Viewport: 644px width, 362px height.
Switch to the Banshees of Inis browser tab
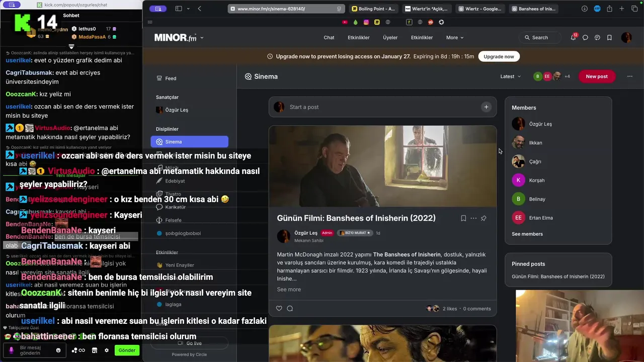click(534, 9)
